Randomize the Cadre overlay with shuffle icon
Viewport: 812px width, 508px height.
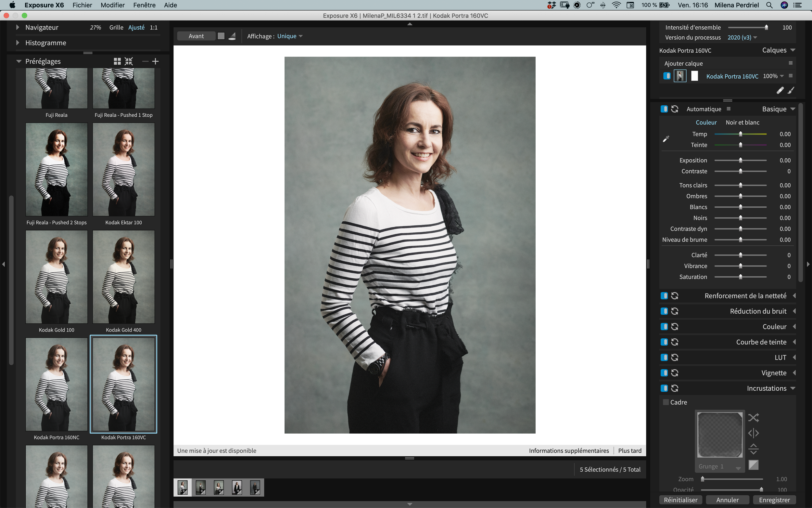[753, 418]
